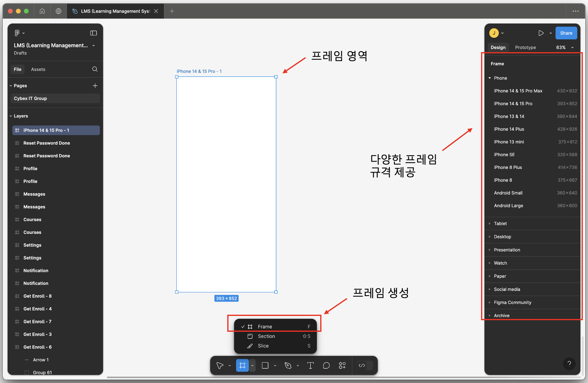The width and height of the screenshot is (588, 383).
Task: Select the Text tool
Action: [x=310, y=365]
